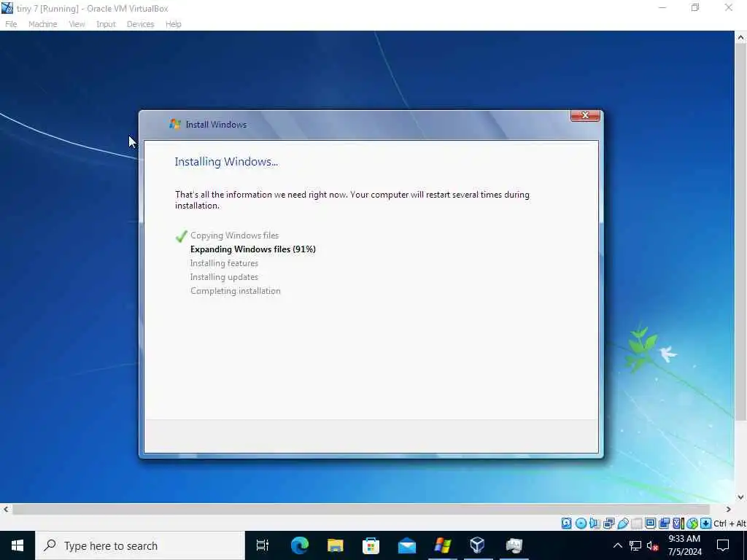Click the recording status indicator icon
747x560 pixels.
664,524
